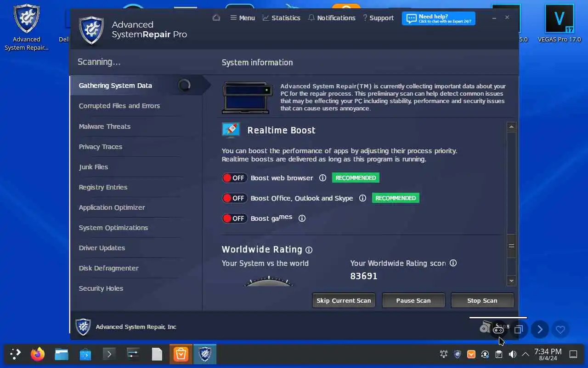Viewport: 588px width, 368px height.
Task: Toggle the Boost games switch
Action: [x=235, y=218]
